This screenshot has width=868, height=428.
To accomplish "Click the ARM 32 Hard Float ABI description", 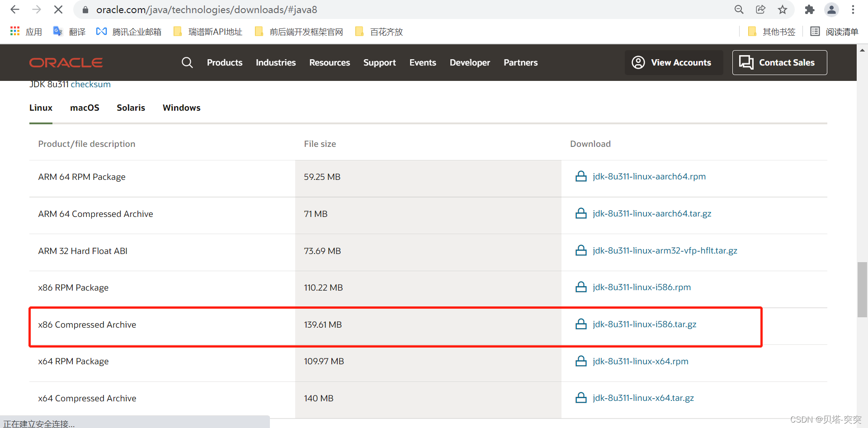I will coord(83,251).
